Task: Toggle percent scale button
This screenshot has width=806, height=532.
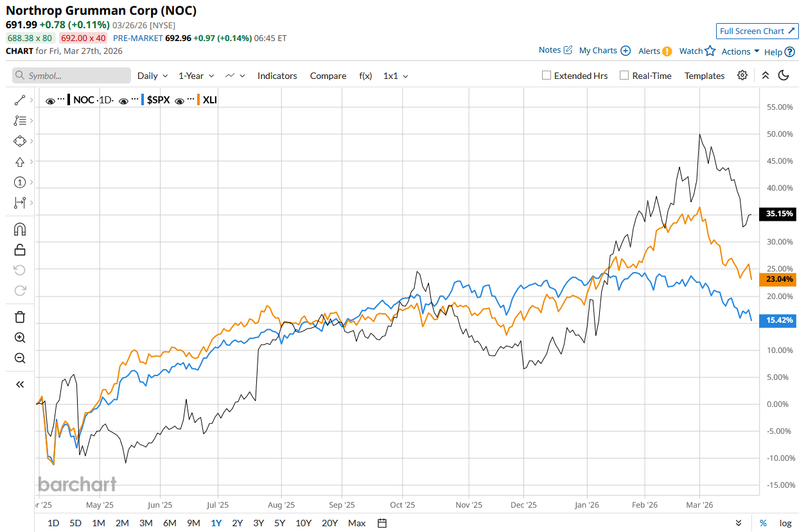Action: (x=763, y=523)
